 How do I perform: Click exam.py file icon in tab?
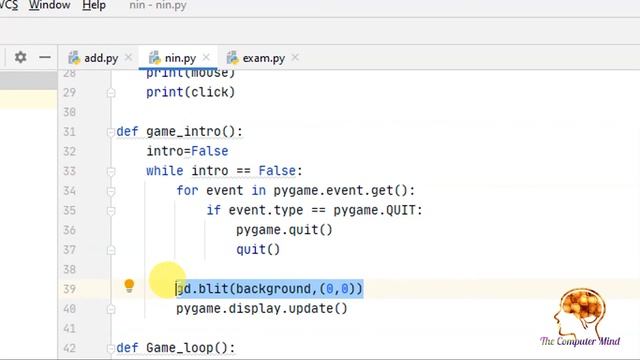tap(232, 58)
